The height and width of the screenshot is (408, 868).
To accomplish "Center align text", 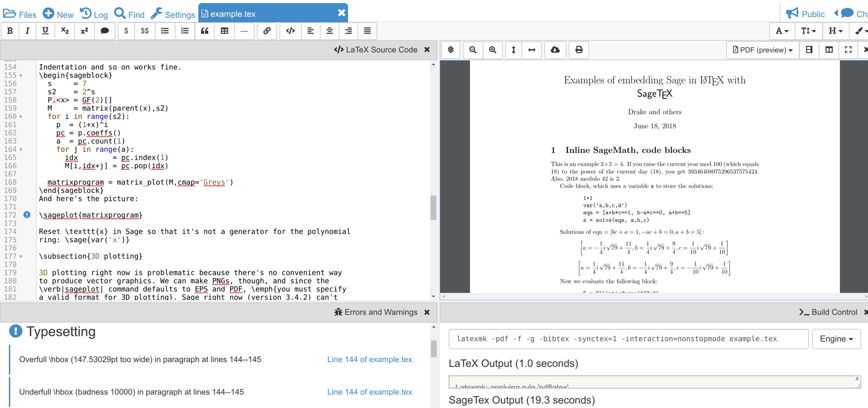I will pyautogui.click(x=329, y=31).
